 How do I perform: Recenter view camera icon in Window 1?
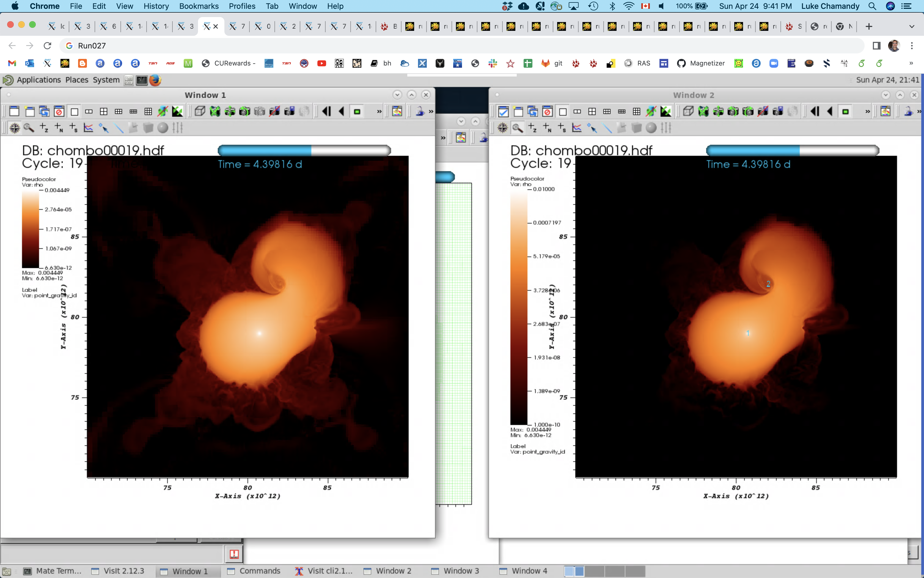[230, 111]
